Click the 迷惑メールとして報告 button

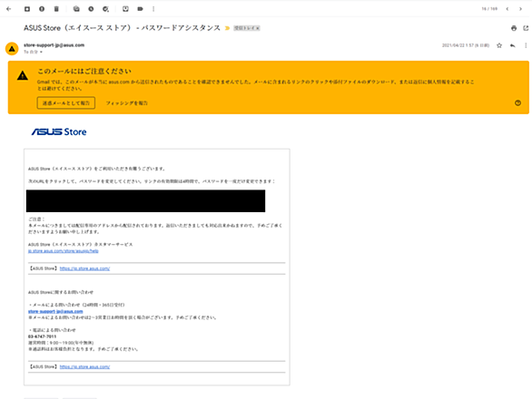66,103
